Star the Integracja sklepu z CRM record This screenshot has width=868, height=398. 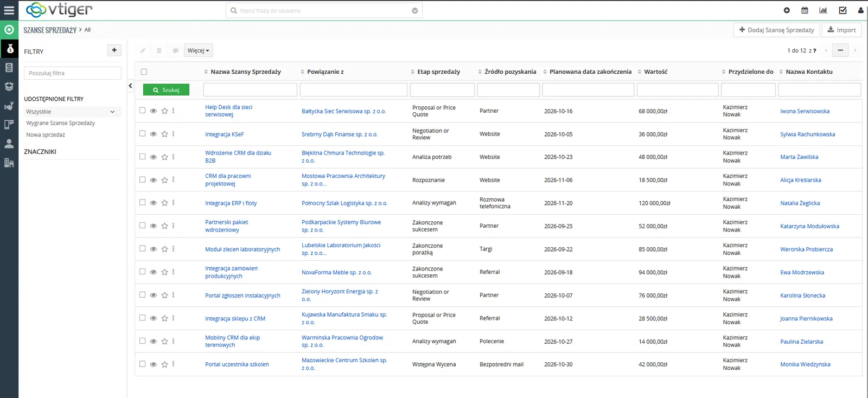[164, 318]
